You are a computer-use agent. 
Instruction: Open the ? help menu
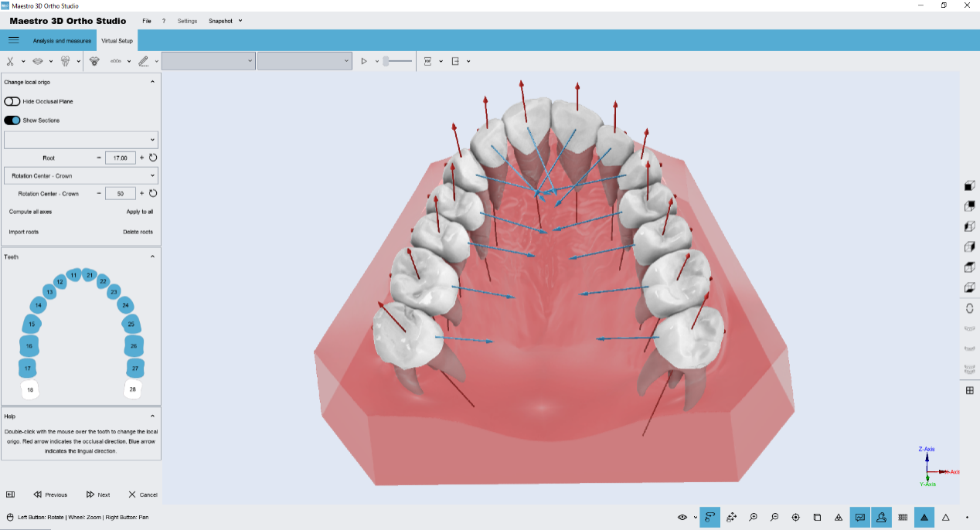coord(164,21)
